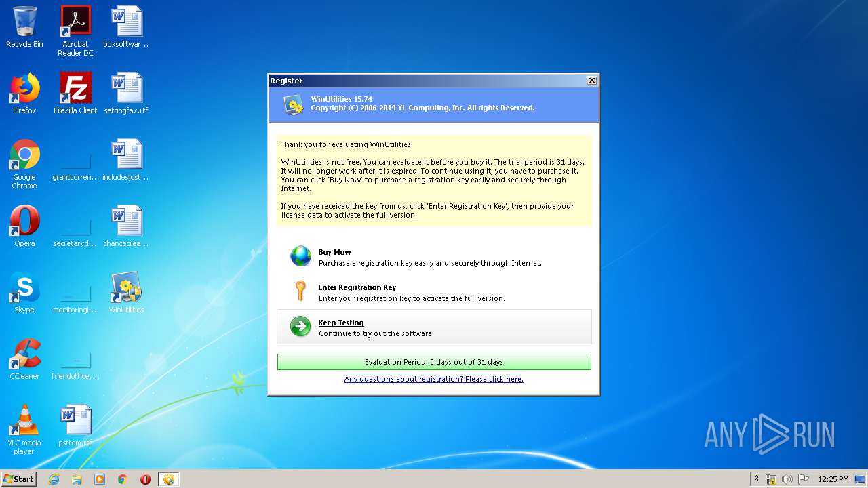Open Buy Now purchase option
The height and width of the screenshot is (488, 868).
[x=434, y=257]
